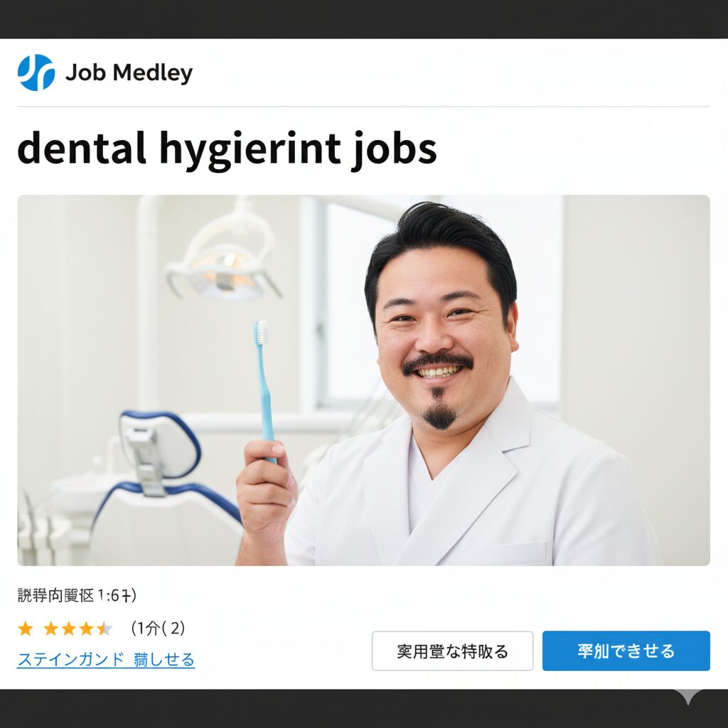Click the caption text below the photo

77,595
